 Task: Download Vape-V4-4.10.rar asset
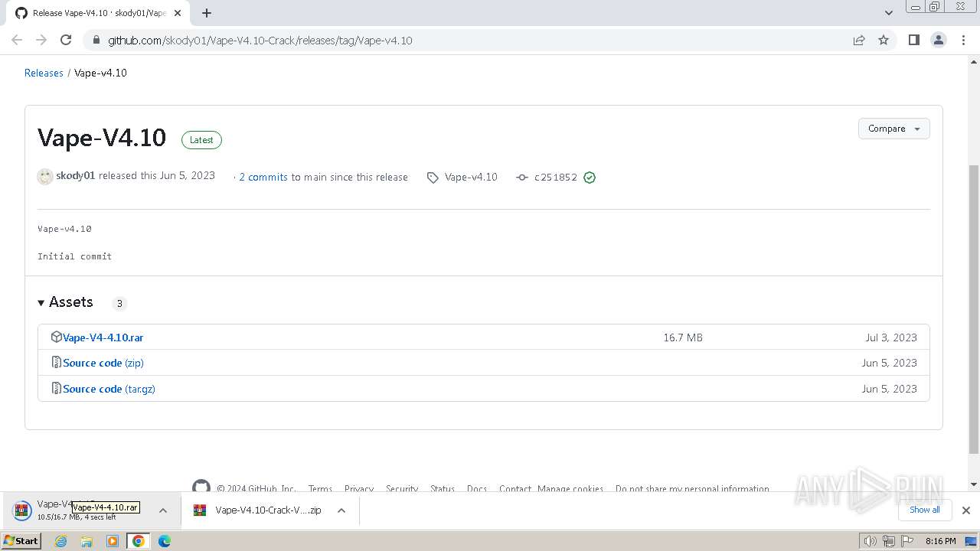click(x=103, y=337)
